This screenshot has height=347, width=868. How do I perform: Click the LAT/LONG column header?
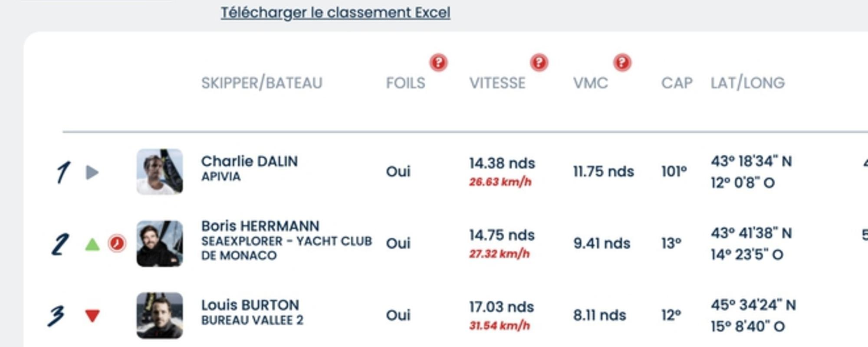(x=747, y=83)
